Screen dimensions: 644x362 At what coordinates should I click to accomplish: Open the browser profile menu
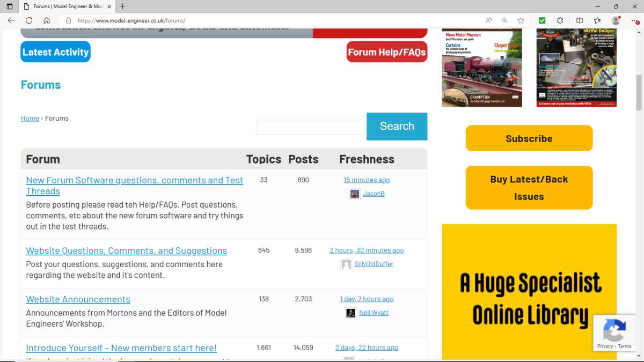[616, 20]
